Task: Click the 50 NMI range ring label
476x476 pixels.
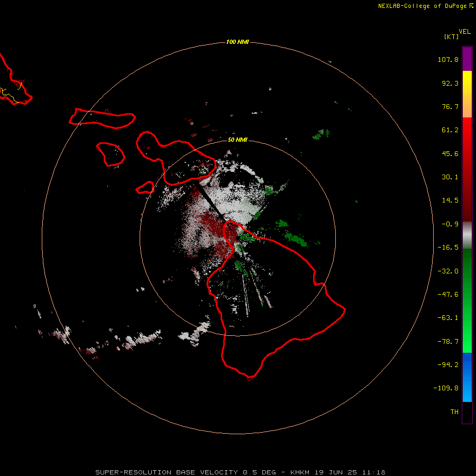Action: 237,140
